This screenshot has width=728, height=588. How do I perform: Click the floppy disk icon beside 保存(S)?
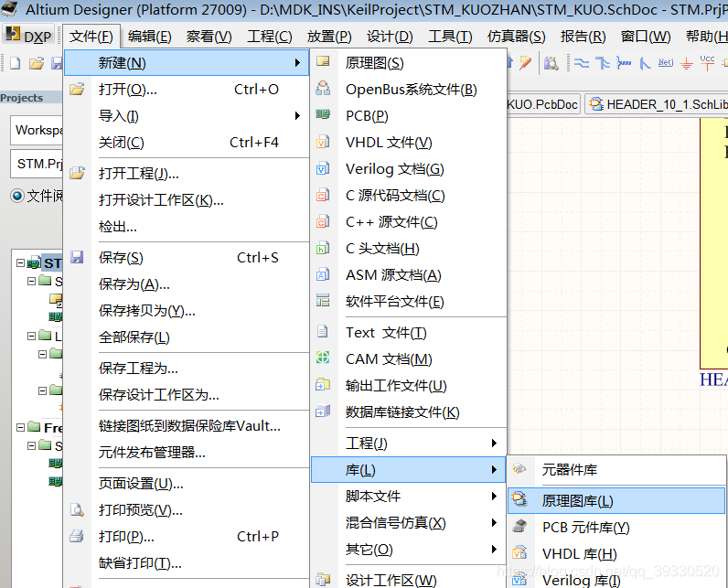(x=77, y=257)
